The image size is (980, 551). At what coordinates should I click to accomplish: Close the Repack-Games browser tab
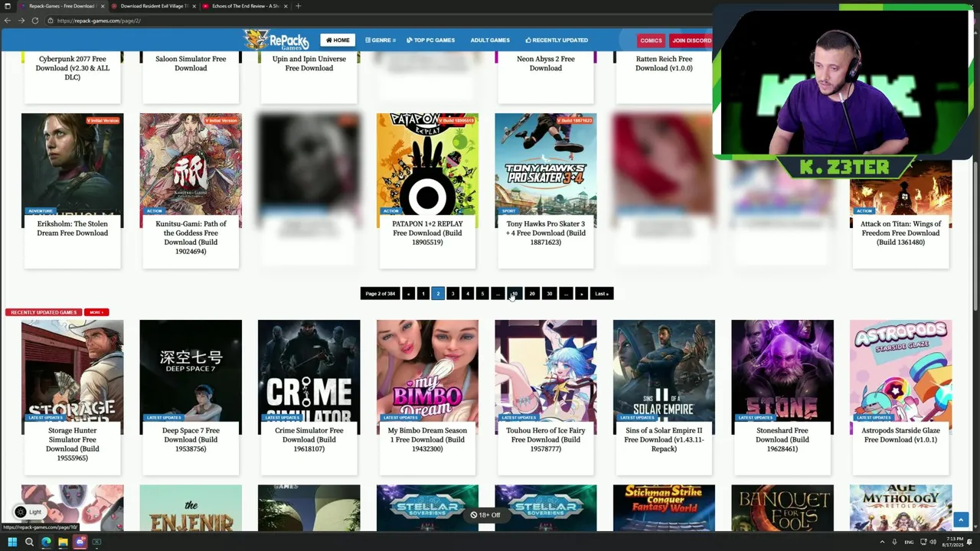pos(103,6)
